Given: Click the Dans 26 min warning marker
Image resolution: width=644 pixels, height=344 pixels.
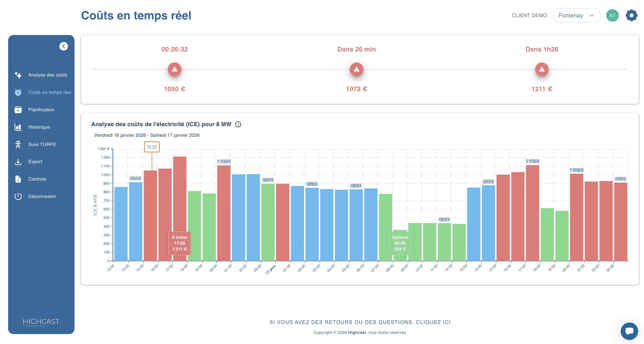Looking at the screenshot, I should coord(356,69).
